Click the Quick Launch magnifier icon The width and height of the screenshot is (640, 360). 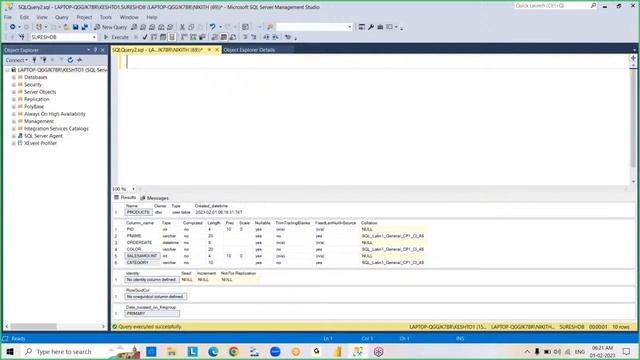click(593, 6)
